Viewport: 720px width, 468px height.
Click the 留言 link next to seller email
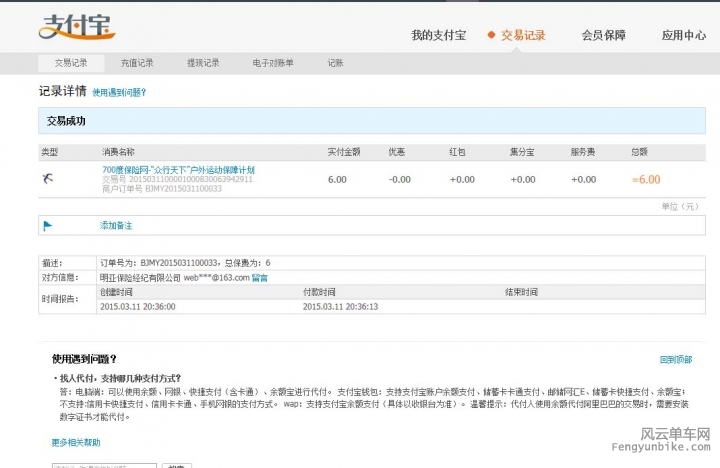[259, 277]
